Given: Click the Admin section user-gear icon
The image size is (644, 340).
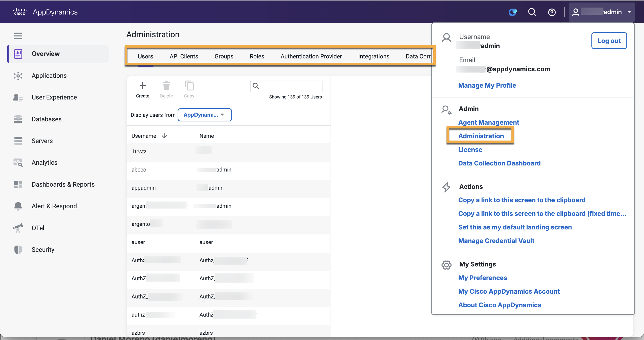Looking at the screenshot, I should (x=447, y=110).
